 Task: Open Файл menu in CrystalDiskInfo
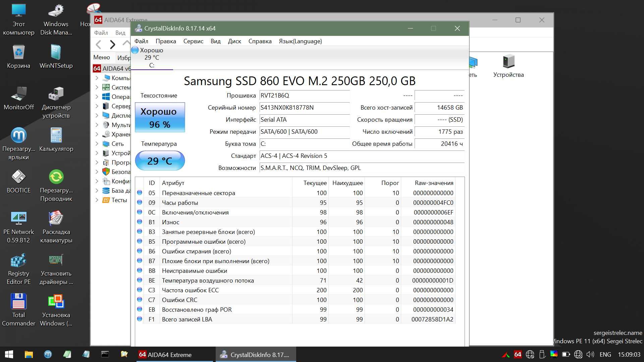(141, 41)
